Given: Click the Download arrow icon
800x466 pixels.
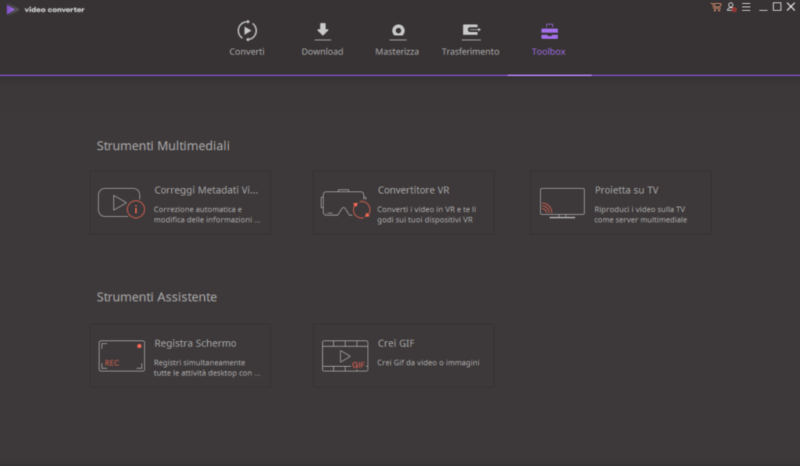Looking at the screenshot, I should click(322, 30).
